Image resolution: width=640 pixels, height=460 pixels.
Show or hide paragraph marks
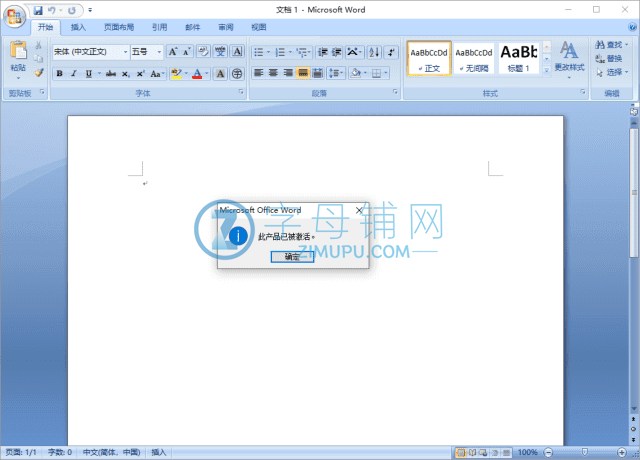[x=391, y=52]
